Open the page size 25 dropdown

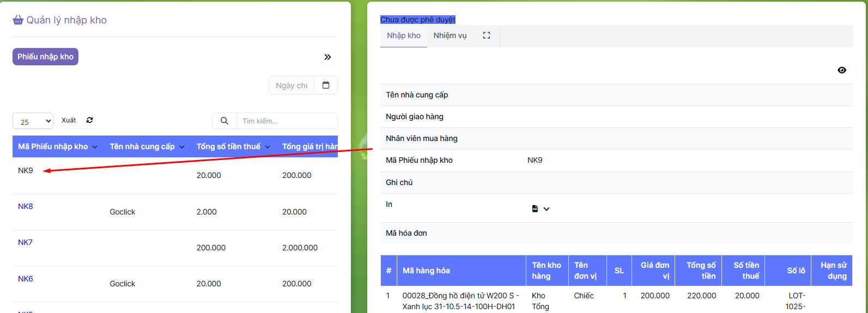[33, 121]
